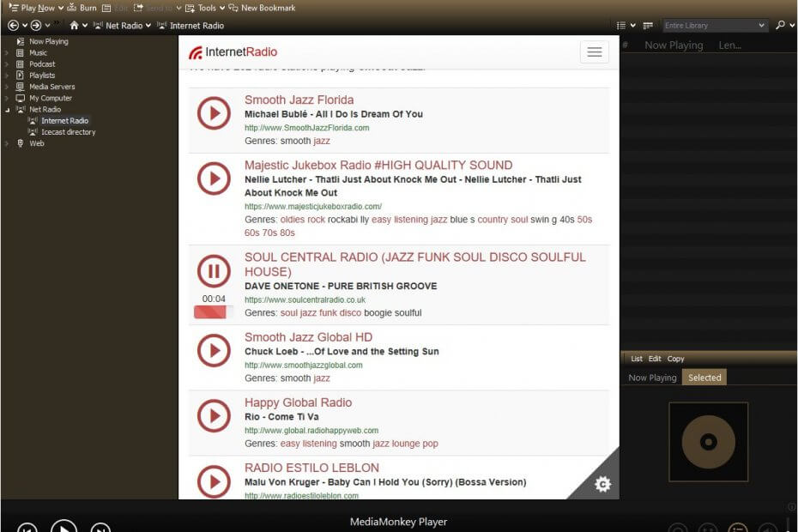
Task: Open the Entire Library combo box
Action: pyautogui.click(x=715, y=26)
